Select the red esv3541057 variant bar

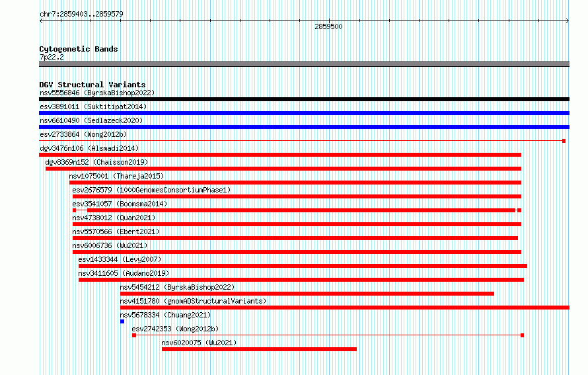(297, 210)
